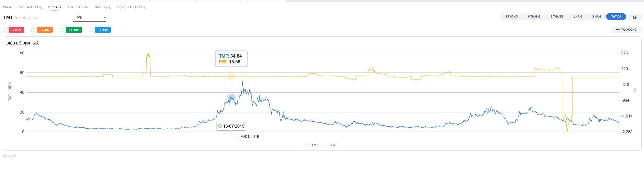Viewport: 644px width, 196px height.
Task: Open the calendar date range picker
Action: (635, 17)
